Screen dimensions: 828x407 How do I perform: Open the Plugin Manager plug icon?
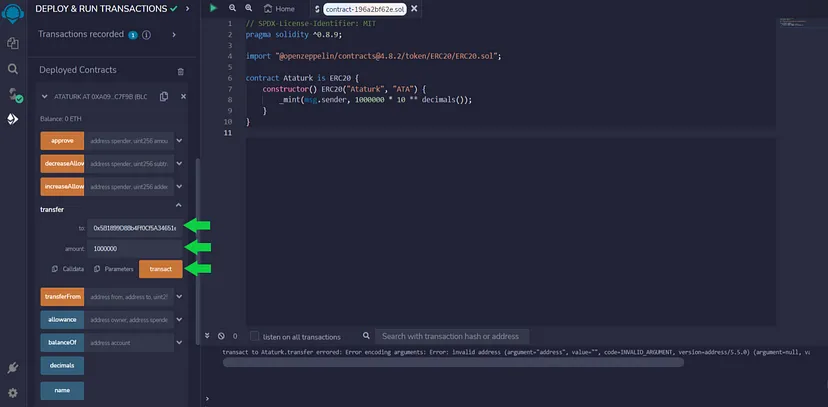(x=13, y=369)
